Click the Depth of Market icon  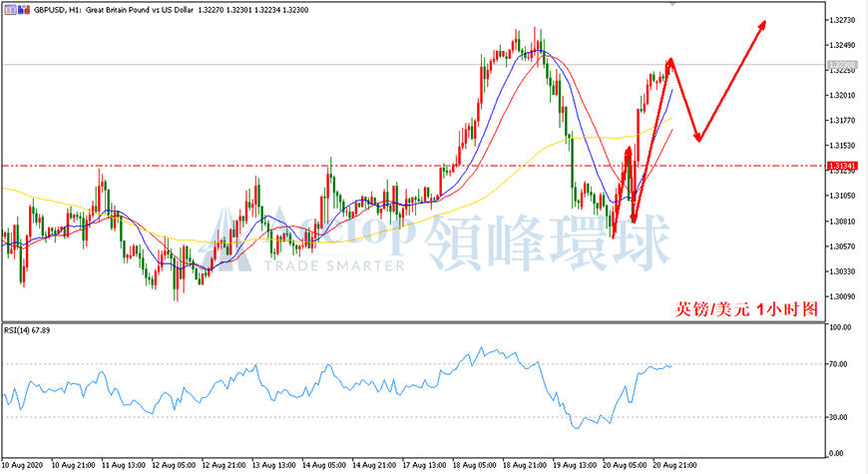click(24, 9)
